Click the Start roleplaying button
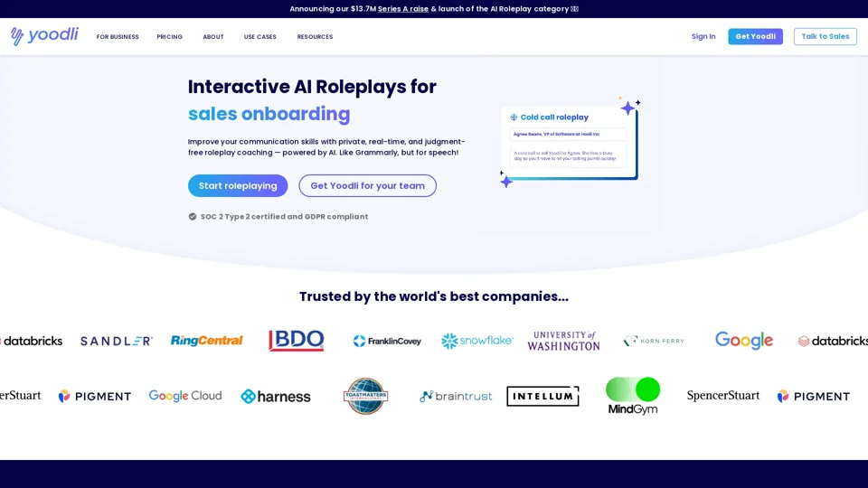This screenshot has height=488, width=868. pyautogui.click(x=238, y=186)
